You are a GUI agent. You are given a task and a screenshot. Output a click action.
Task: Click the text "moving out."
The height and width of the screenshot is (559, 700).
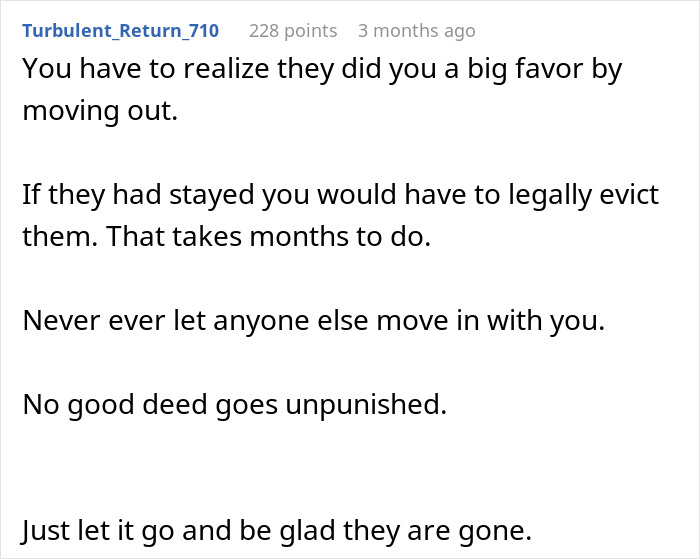pos(100,110)
